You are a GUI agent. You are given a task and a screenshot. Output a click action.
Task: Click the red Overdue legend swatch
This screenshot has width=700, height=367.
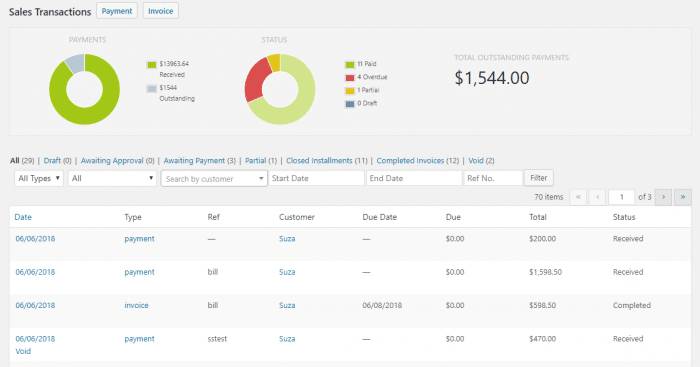click(x=350, y=78)
